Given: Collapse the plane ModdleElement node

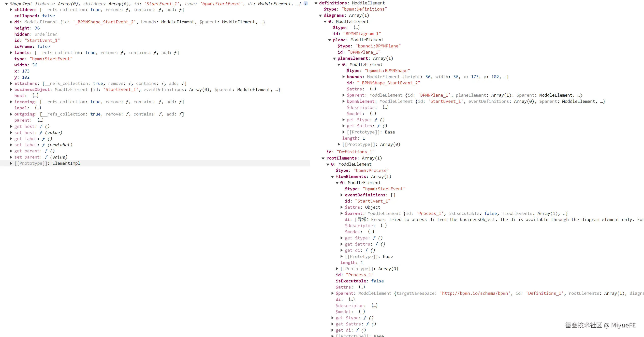Looking at the screenshot, I should [x=330, y=40].
